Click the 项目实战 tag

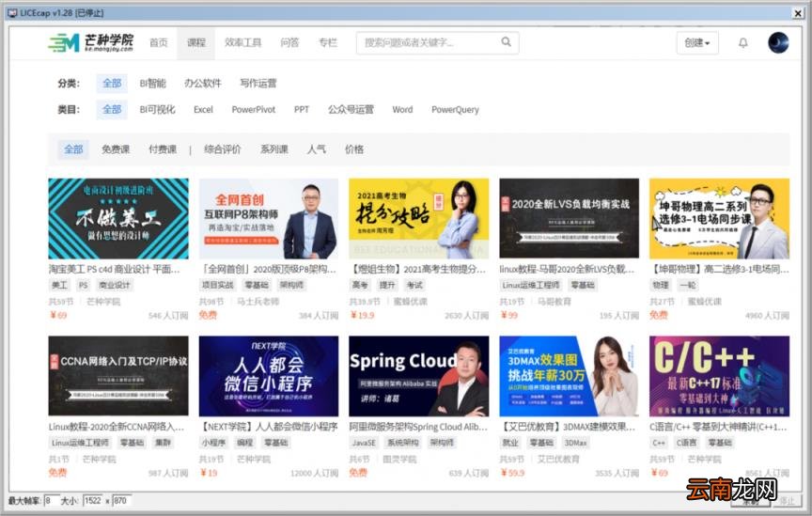(x=217, y=286)
